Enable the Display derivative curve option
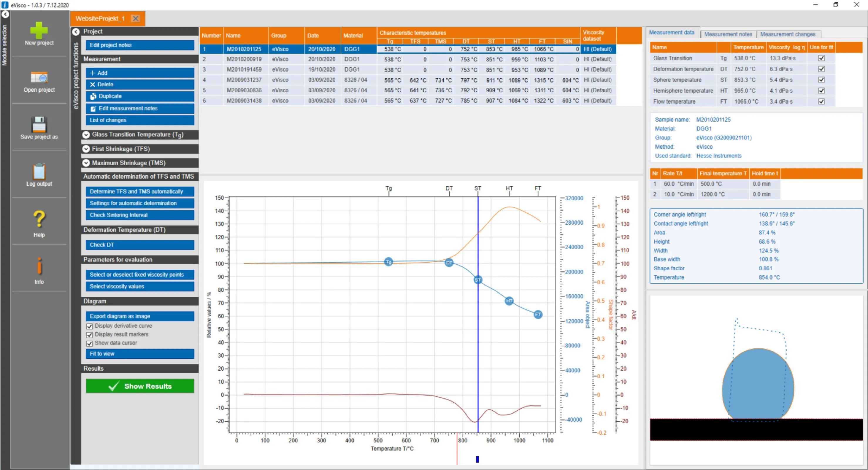868x470 pixels. pyautogui.click(x=89, y=326)
